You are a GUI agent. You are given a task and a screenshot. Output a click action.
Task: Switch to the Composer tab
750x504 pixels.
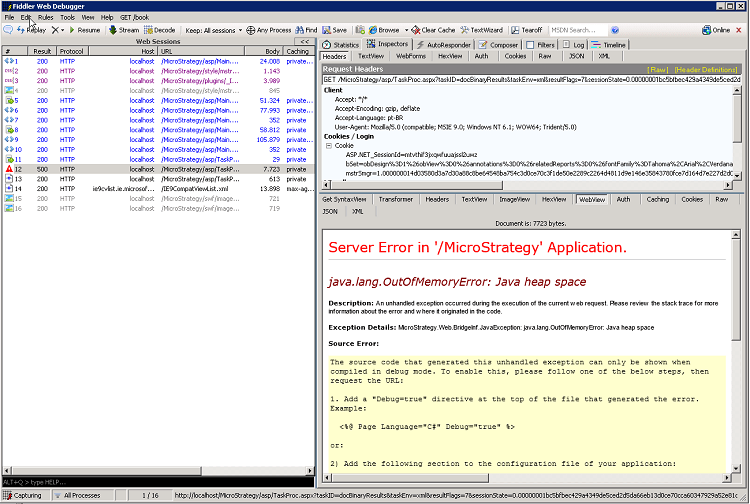pyautogui.click(x=498, y=44)
